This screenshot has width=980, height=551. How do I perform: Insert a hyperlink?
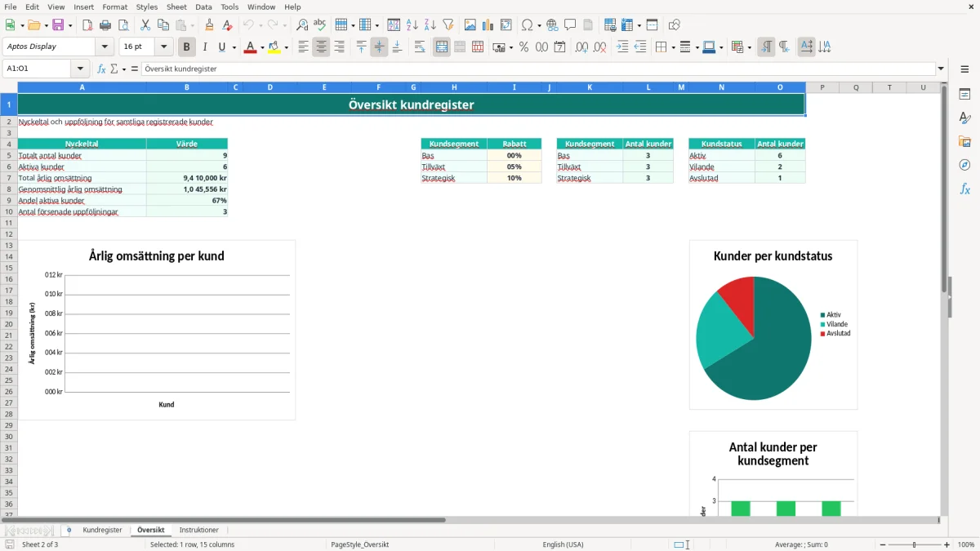point(552,25)
